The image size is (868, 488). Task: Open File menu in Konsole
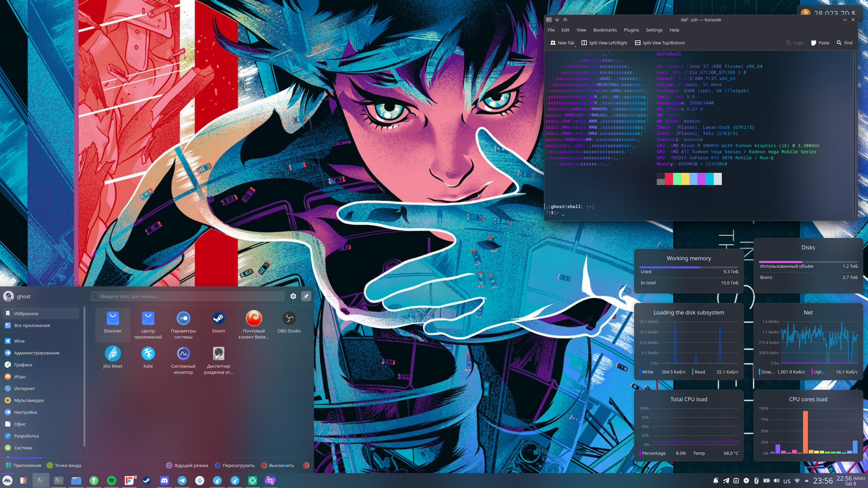(x=551, y=30)
